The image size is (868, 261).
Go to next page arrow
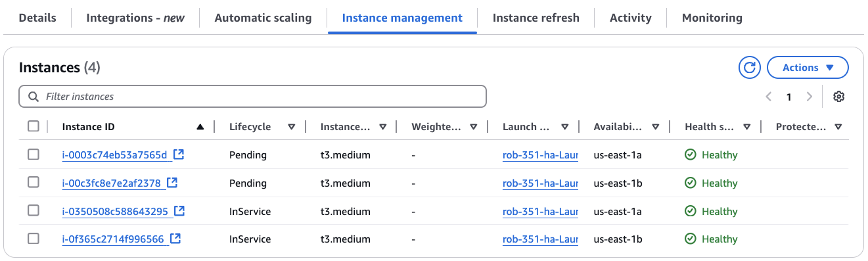pyautogui.click(x=810, y=97)
